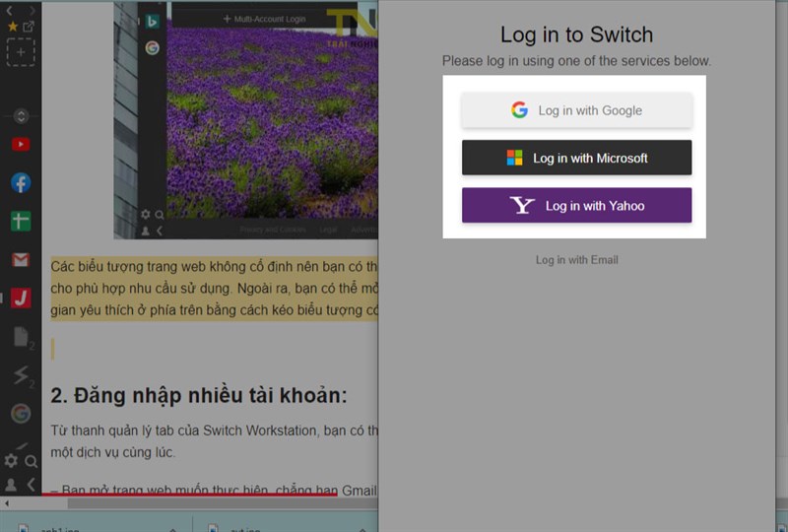The image size is (788, 532).
Task: Click gear icon inside the embedded screenshot
Action: [146, 215]
